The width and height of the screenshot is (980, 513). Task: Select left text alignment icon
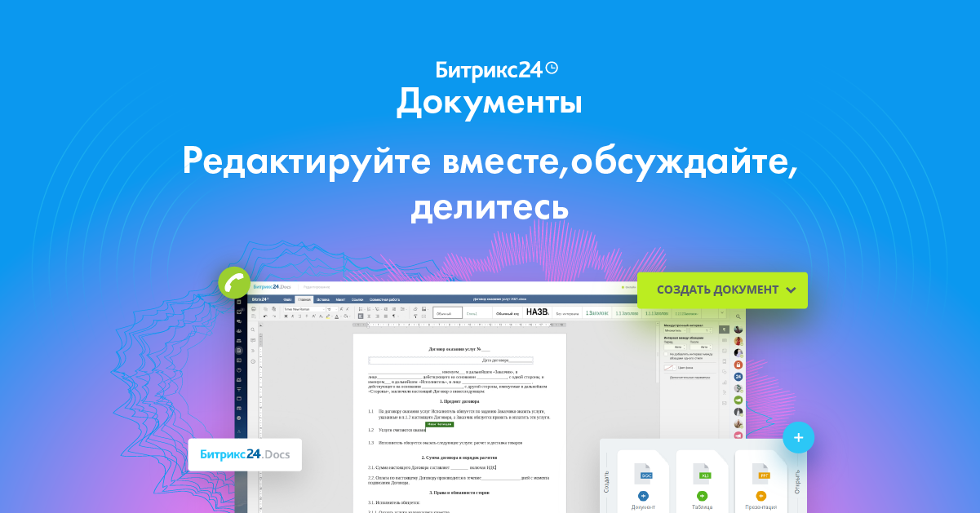click(361, 316)
